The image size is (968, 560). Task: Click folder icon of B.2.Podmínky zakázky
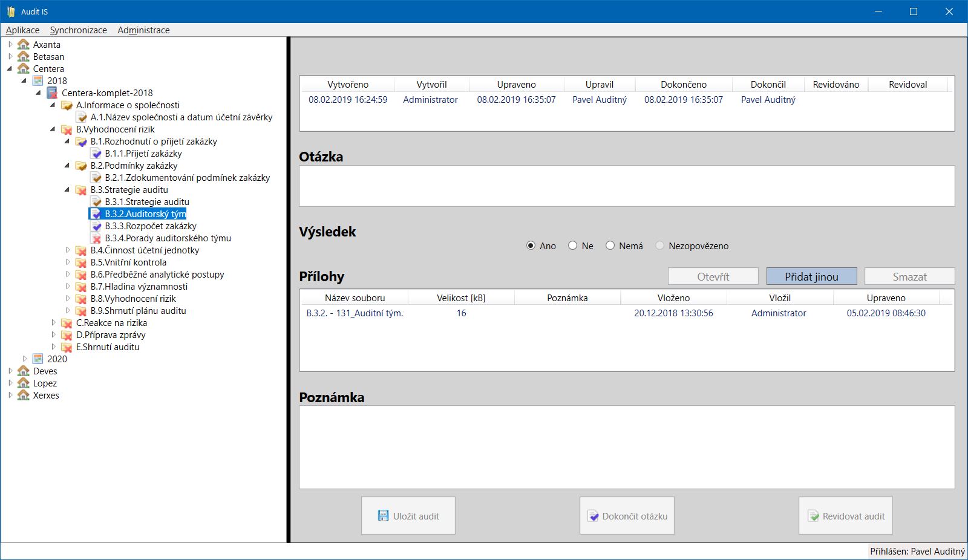tap(81, 166)
